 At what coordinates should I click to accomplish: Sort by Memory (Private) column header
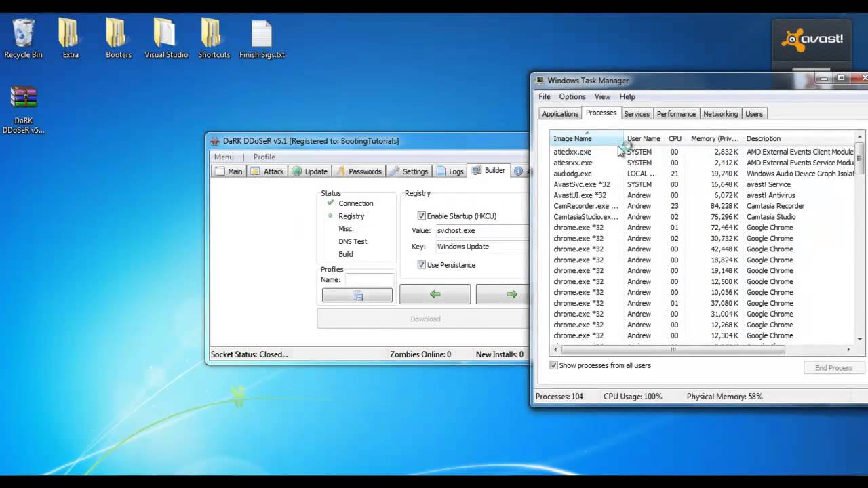point(715,138)
